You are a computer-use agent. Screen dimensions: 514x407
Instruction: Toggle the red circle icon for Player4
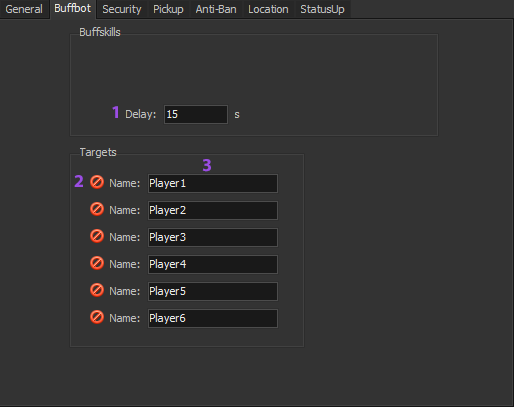(97, 263)
